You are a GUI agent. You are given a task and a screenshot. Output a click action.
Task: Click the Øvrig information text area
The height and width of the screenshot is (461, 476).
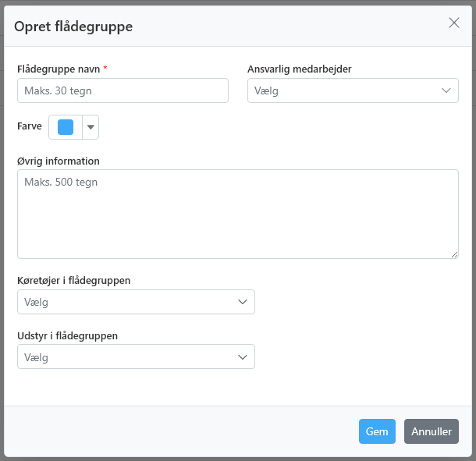pyautogui.click(x=238, y=214)
